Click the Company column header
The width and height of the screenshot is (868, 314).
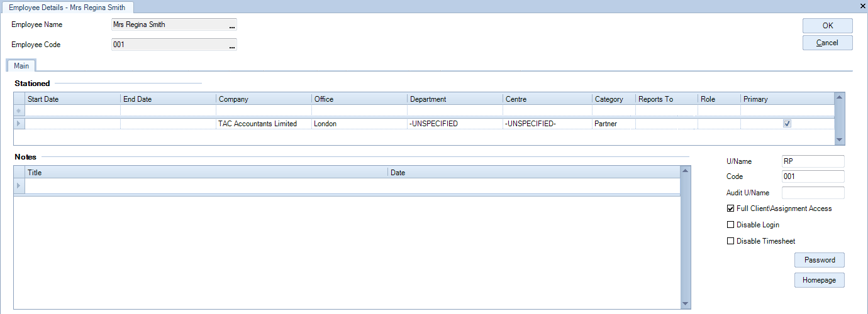tap(264, 99)
